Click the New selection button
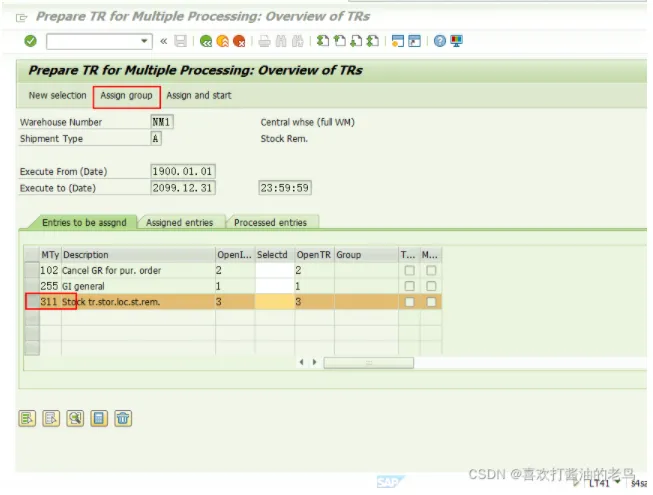The width and height of the screenshot is (653, 495). pos(57,95)
